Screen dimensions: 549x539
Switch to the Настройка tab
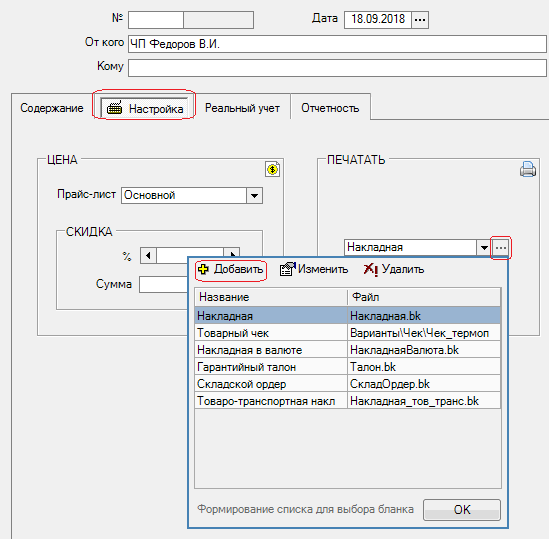tap(144, 108)
